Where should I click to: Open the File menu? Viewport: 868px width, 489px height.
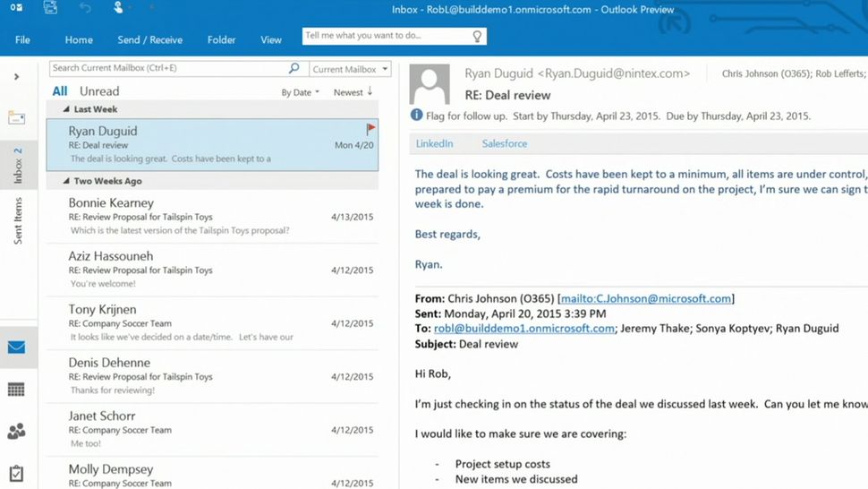tap(22, 40)
